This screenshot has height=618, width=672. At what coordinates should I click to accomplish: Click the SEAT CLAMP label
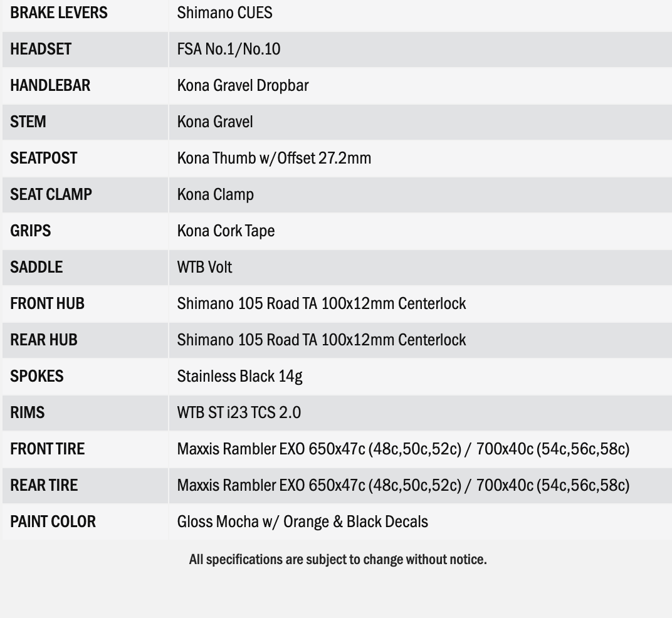click(51, 195)
